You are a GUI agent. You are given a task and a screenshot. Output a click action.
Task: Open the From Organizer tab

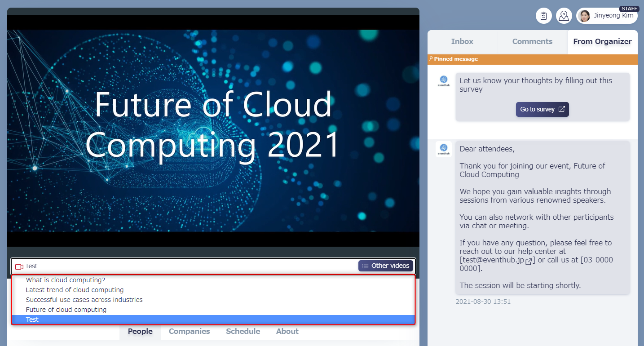(x=602, y=41)
